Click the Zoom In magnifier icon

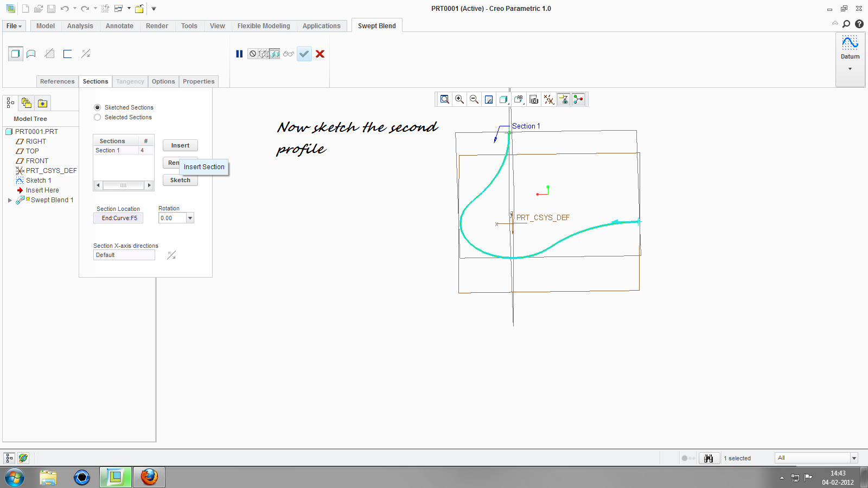459,99
